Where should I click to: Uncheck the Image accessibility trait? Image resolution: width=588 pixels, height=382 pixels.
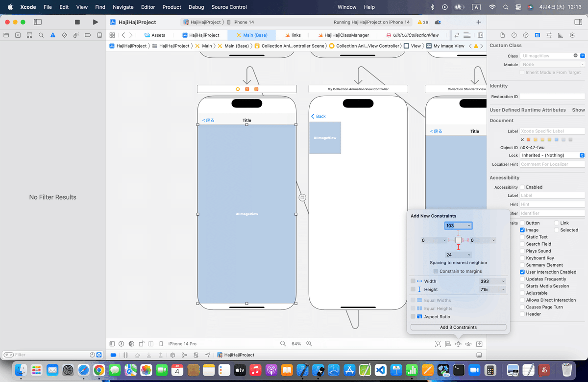[x=522, y=230]
